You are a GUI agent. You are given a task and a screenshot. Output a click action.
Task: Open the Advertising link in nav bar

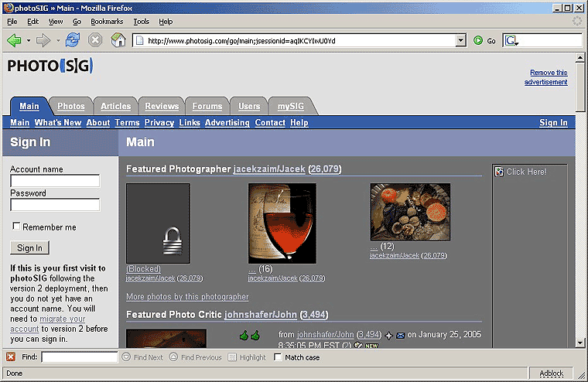pyautogui.click(x=227, y=123)
